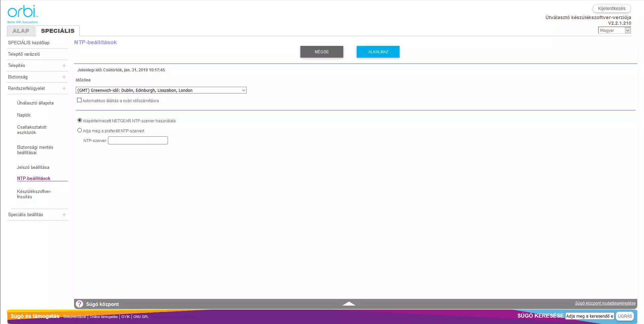Image resolution: width=644 pixels, height=324 pixels.
Task: Click the Orbi logo
Action: click(22, 13)
